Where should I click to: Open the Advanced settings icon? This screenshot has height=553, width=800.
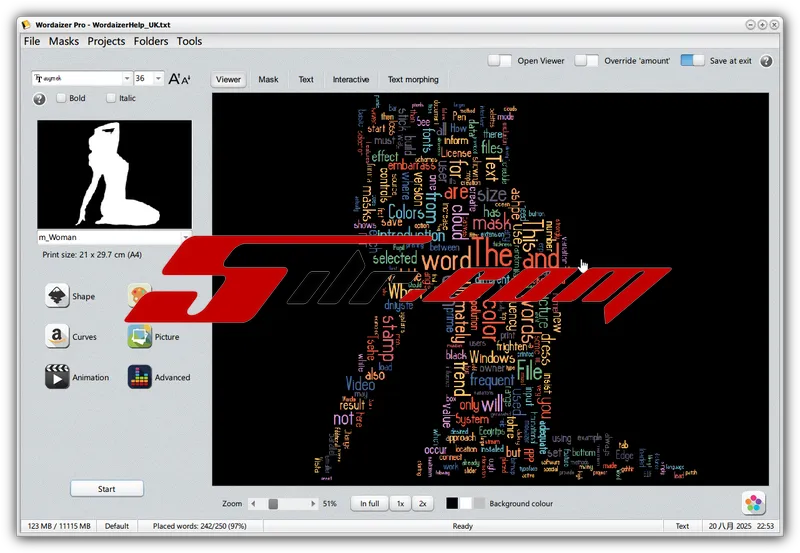pyautogui.click(x=140, y=377)
